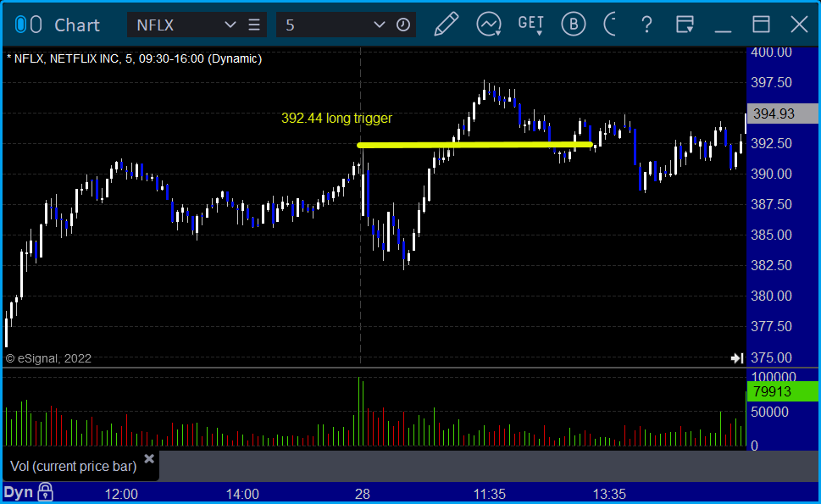The height and width of the screenshot is (504, 821).
Task: Open the studies wave-line icon
Action: click(489, 25)
